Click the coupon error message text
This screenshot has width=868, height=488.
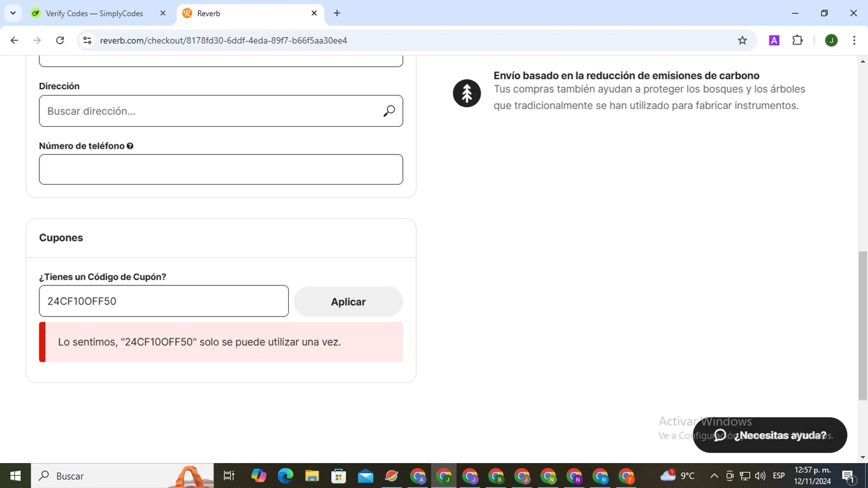click(200, 342)
